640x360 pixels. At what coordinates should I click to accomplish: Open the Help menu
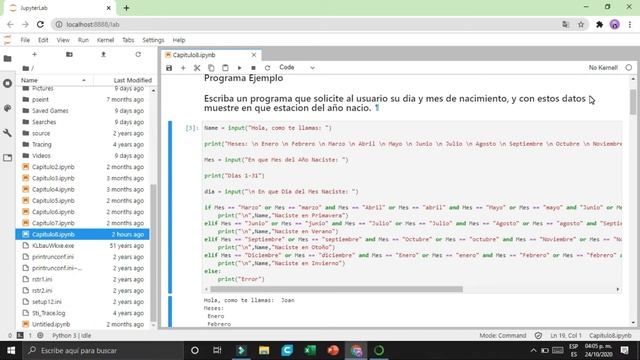179,40
